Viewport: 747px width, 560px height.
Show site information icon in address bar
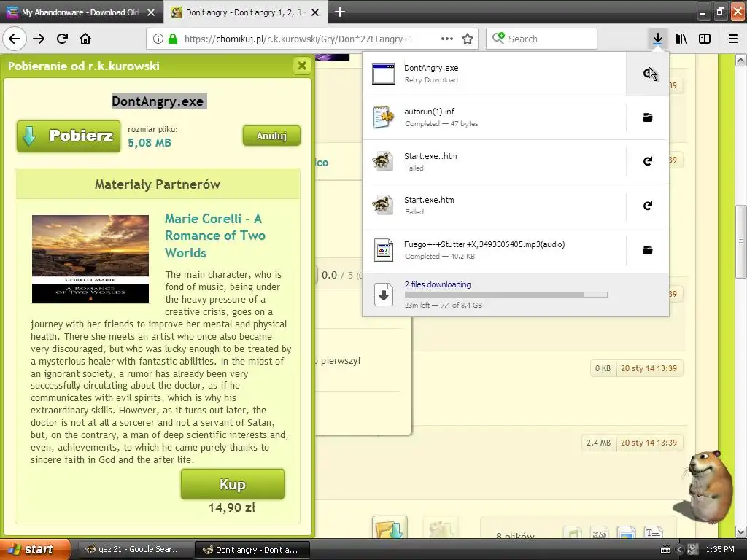[x=158, y=39]
